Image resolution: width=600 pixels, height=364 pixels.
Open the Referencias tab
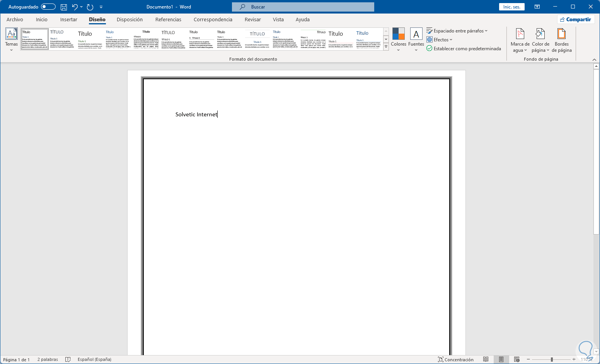pyautogui.click(x=168, y=20)
